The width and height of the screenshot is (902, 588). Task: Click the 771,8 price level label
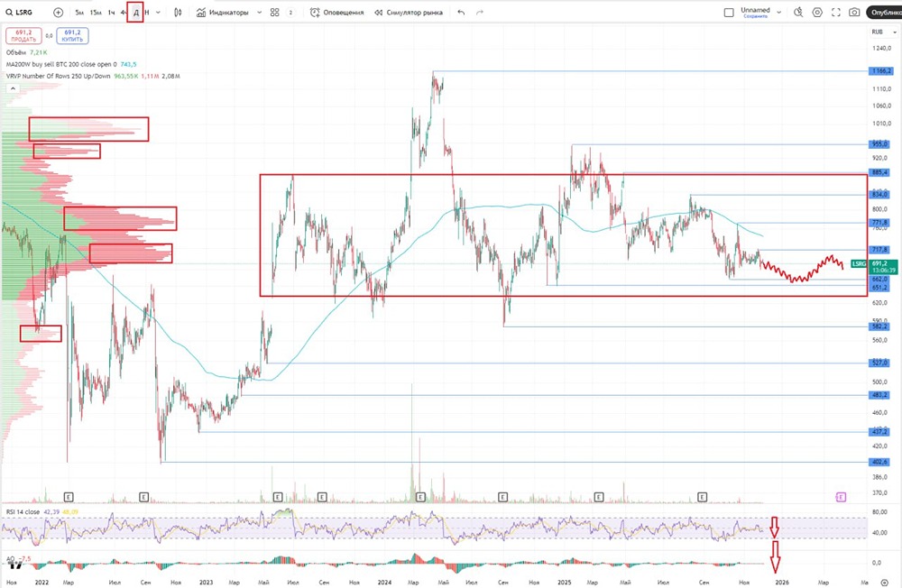[x=880, y=223]
